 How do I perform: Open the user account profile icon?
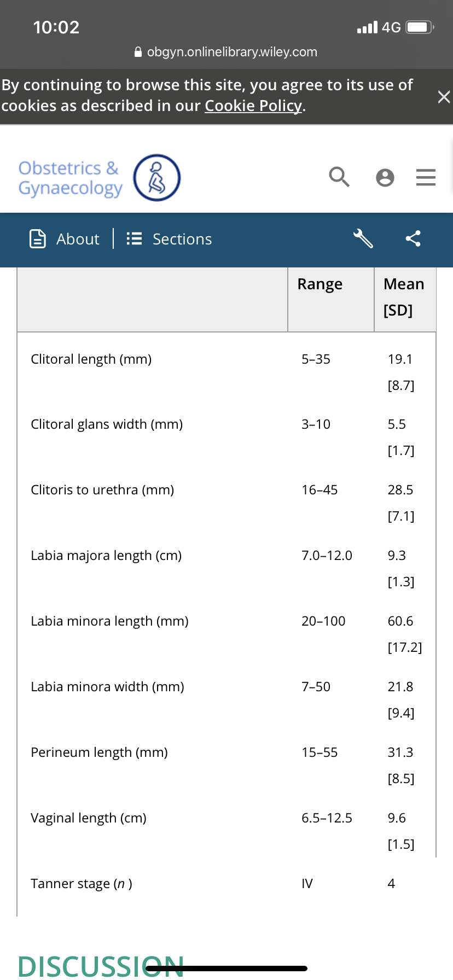click(x=385, y=178)
